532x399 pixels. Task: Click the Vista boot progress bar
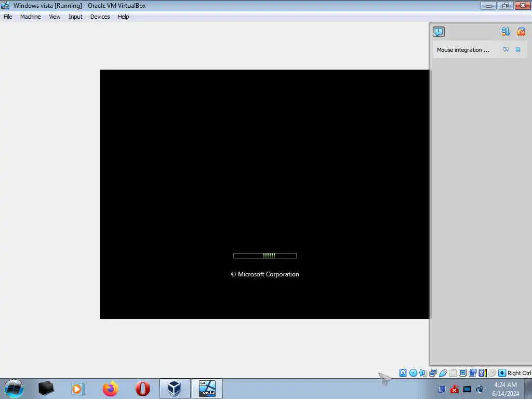(265, 256)
